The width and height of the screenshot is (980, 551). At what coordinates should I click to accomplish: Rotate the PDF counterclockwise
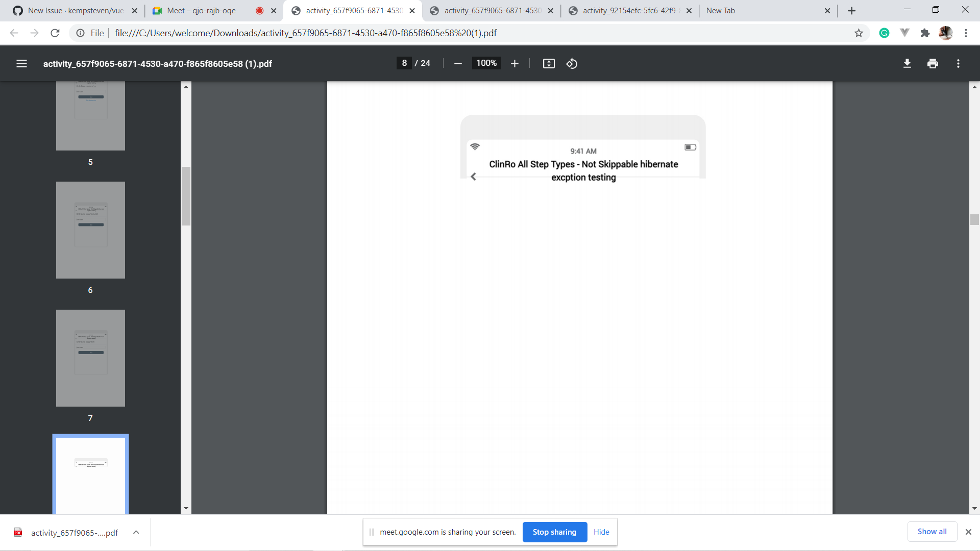tap(572, 64)
